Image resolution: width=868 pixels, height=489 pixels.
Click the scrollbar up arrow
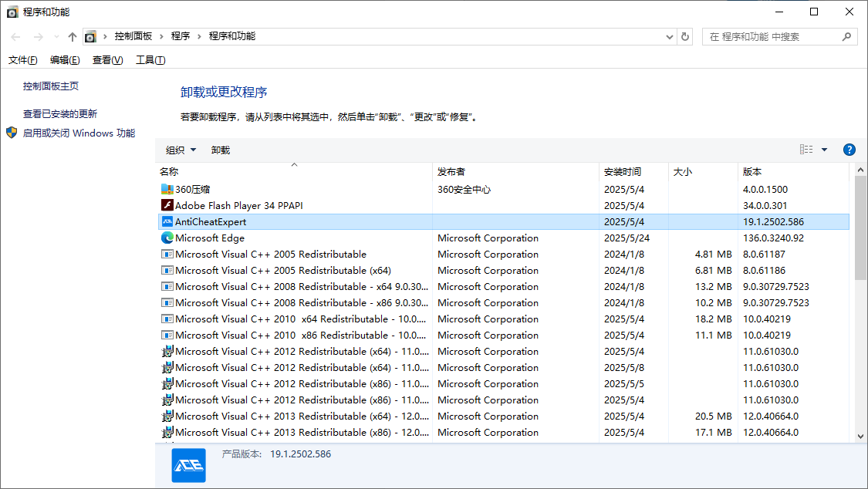[860, 170]
